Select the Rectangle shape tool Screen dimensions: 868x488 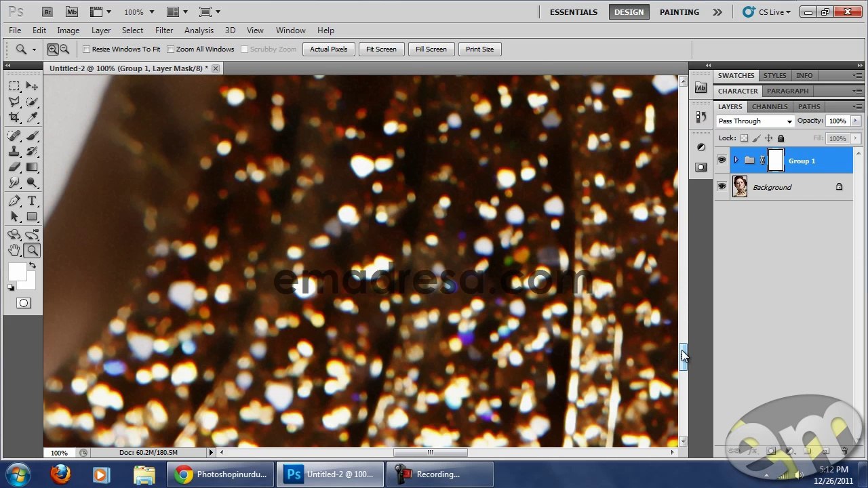(32, 216)
